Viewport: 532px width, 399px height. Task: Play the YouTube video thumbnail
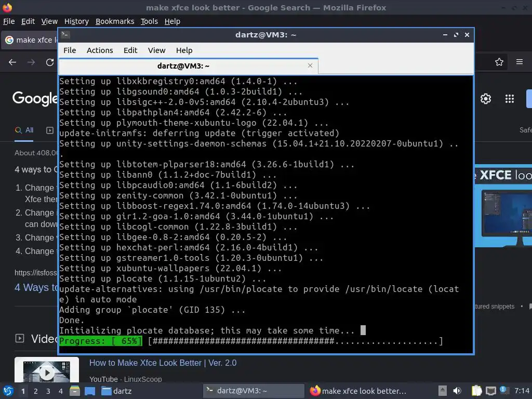pyautogui.click(x=47, y=373)
